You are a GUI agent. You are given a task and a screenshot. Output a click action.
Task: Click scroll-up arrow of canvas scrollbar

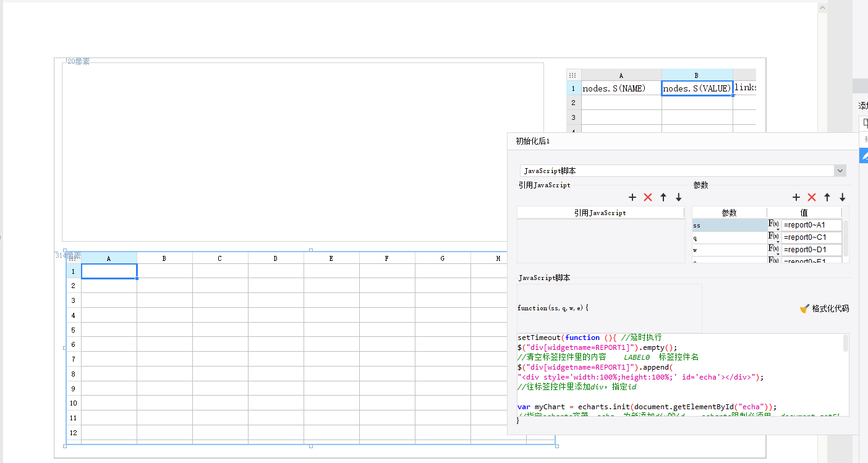coord(822,7)
